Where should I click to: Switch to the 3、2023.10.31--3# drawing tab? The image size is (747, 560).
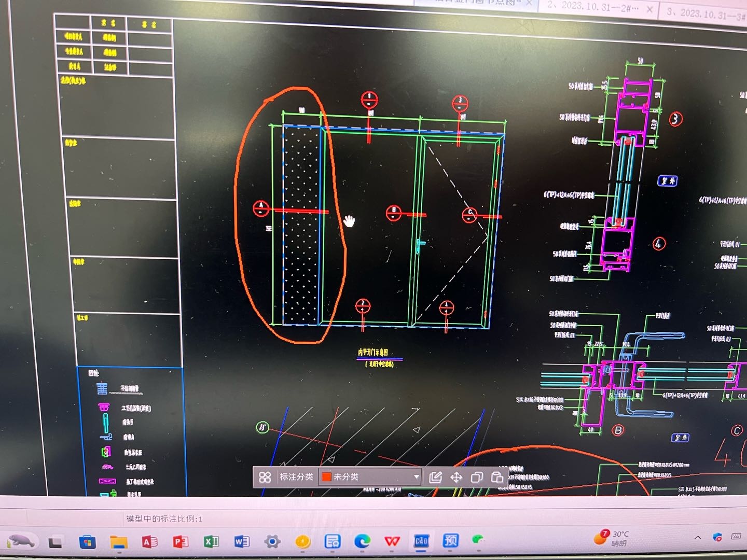coord(706,12)
